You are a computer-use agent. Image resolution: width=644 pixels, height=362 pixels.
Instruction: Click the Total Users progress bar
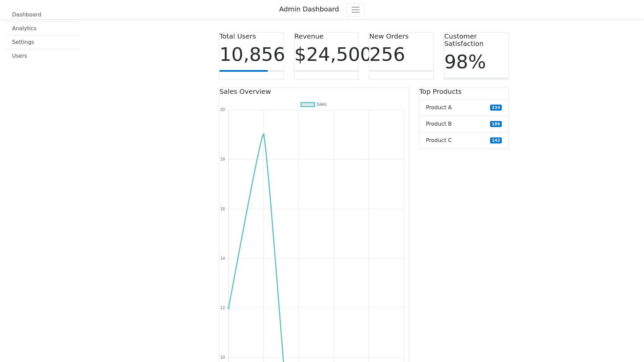pyautogui.click(x=251, y=71)
